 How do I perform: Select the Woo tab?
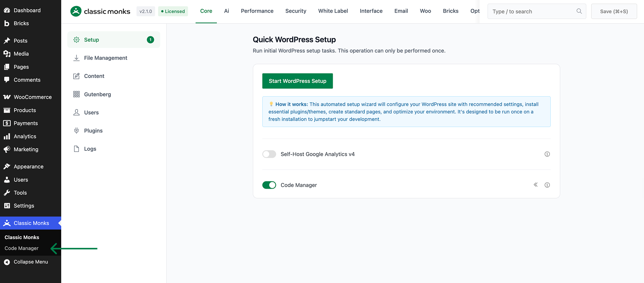pyautogui.click(x=425, y=11)
